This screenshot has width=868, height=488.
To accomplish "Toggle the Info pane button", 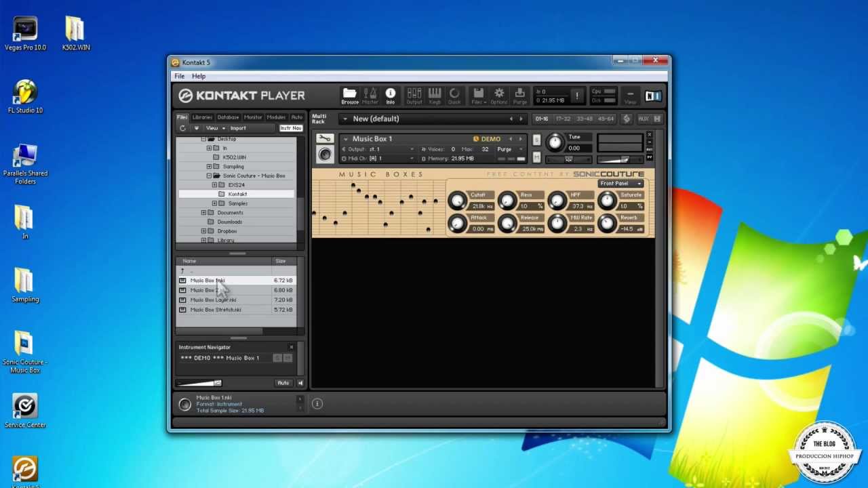I will pyautogui.click(x=391, y=96).
